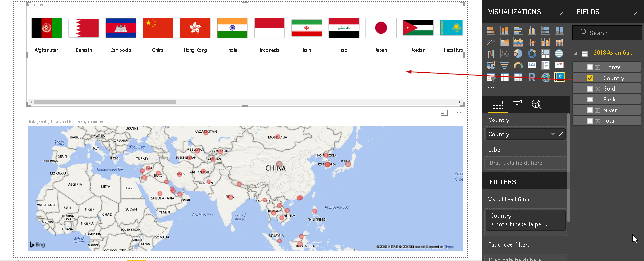This screenshot has height=261, width=644.
Task: Add a Scatter chart visual
Action: point(505,54)
